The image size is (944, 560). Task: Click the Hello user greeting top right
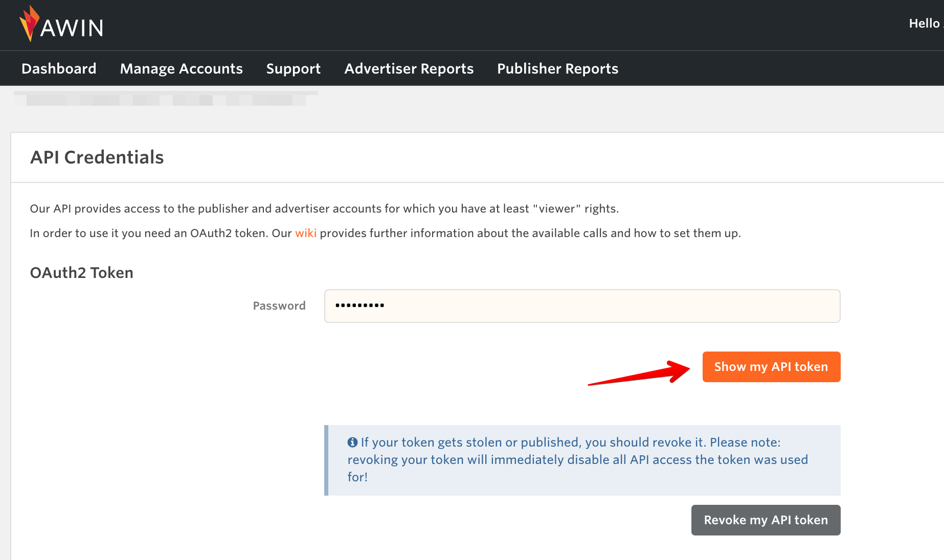(x=924, y=23)
